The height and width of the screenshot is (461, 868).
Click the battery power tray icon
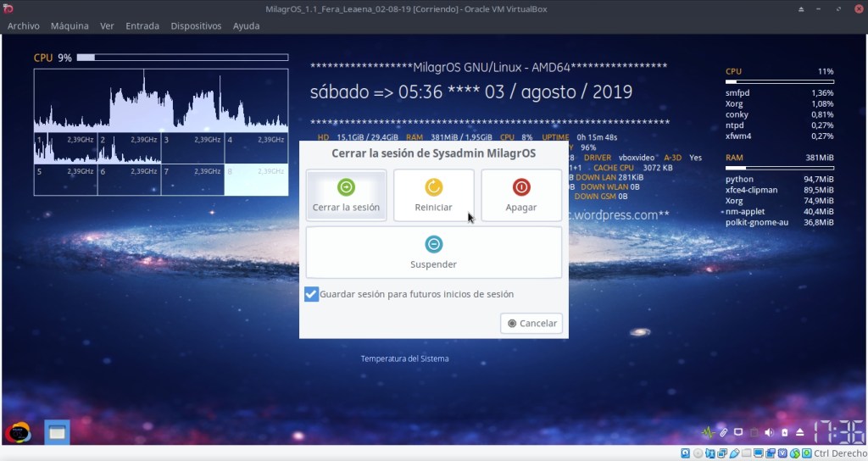[x=784, y=432]
